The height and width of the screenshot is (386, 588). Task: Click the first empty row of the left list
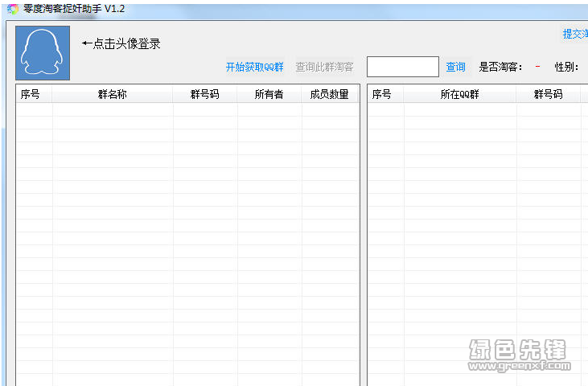coord(187,110)
